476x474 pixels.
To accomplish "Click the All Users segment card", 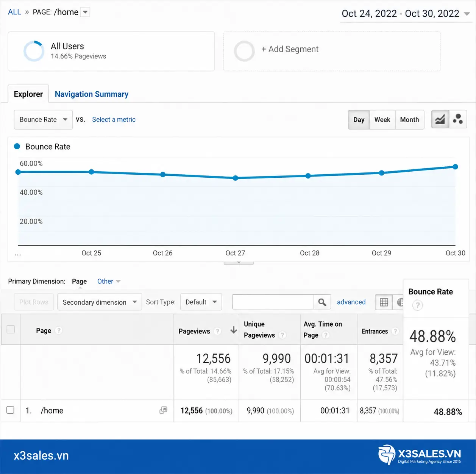I will click(x=111, y=51).
